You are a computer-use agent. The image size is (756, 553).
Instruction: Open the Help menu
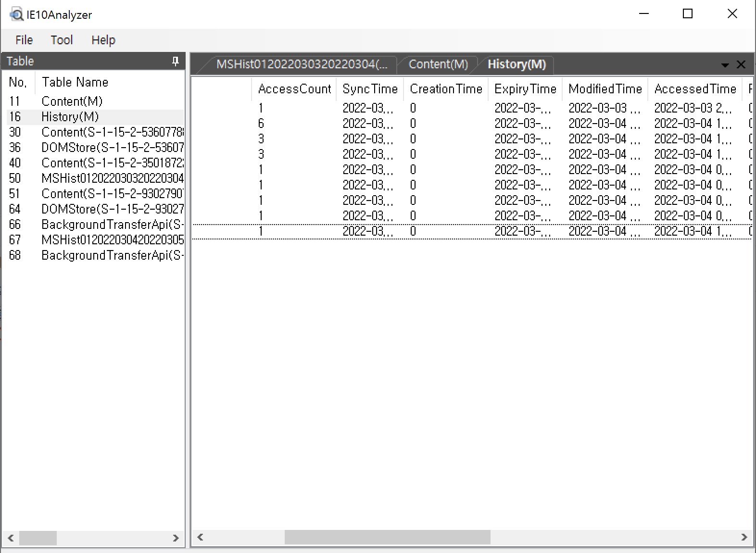[103, 40]
